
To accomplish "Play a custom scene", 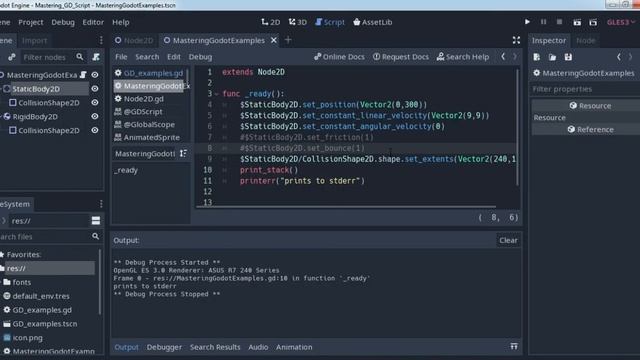I will (593, 22).
